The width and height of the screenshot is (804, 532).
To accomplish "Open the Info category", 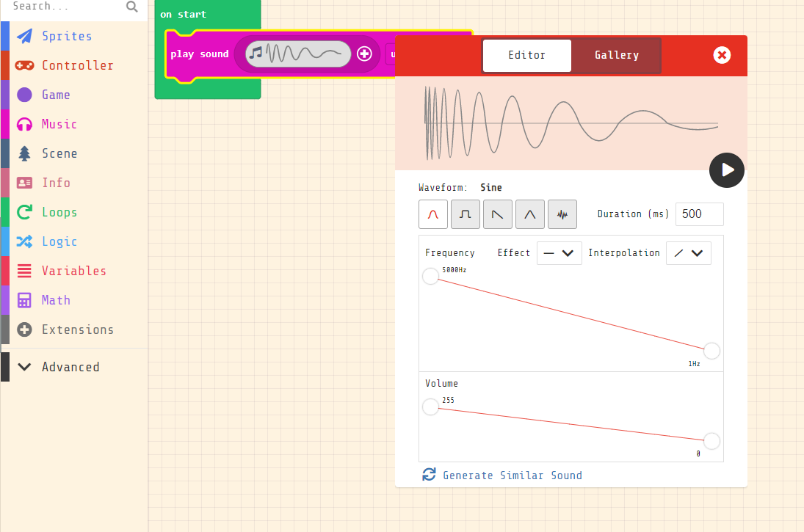I will coord(74,183).
